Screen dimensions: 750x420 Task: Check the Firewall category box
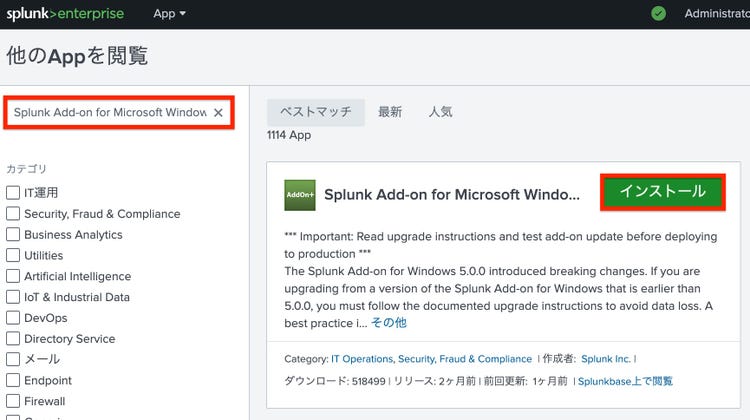coord(13,401)
